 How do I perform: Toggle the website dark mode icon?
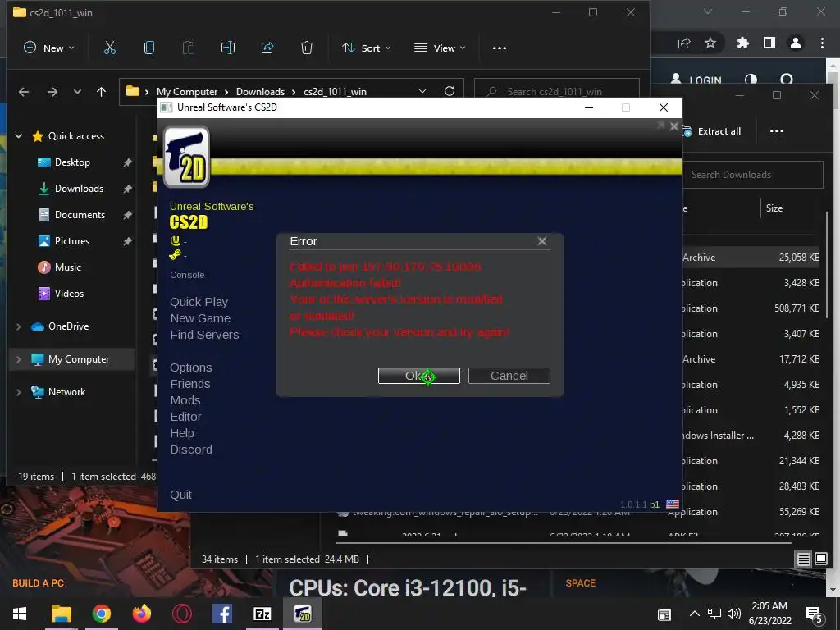pyautogui.click(x=751, y=80)
